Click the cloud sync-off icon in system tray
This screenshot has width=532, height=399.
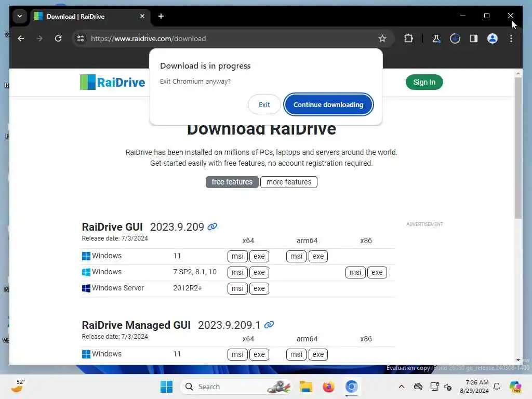tap(418, 387)
